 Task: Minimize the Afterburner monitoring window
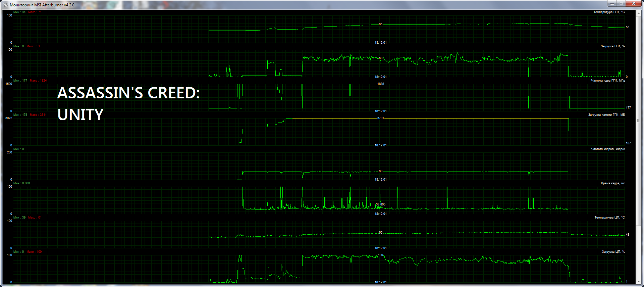pos(612,4)
